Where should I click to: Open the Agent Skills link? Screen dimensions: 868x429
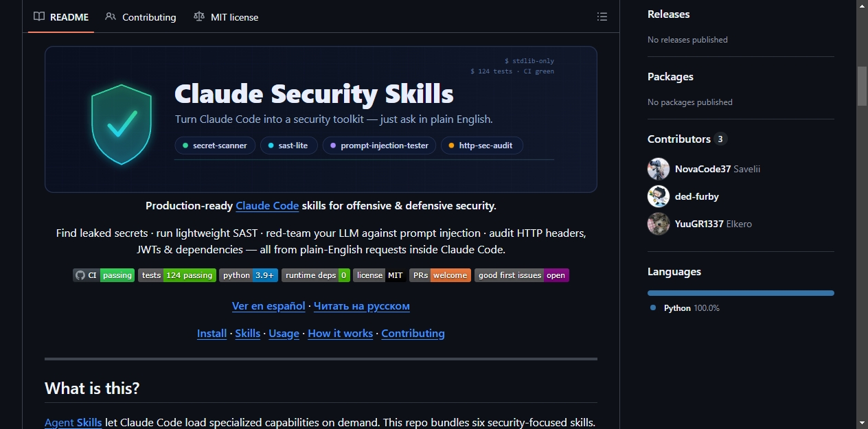click(73, 422)
